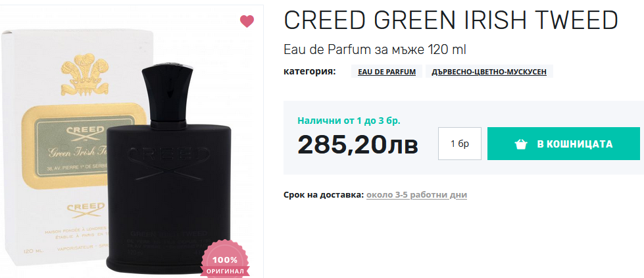Add product with the В КОШНИЦАТА button
This screenshot has height=278, width=644.
pyautogui.click(x=564, y=144)
